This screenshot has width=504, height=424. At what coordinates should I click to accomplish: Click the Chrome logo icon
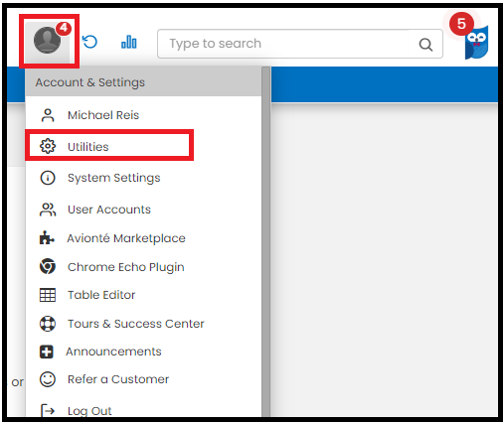coord(48,266)
